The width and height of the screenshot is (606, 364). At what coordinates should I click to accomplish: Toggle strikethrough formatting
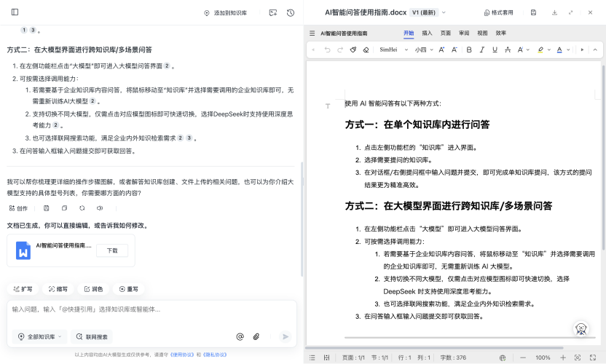508,50
